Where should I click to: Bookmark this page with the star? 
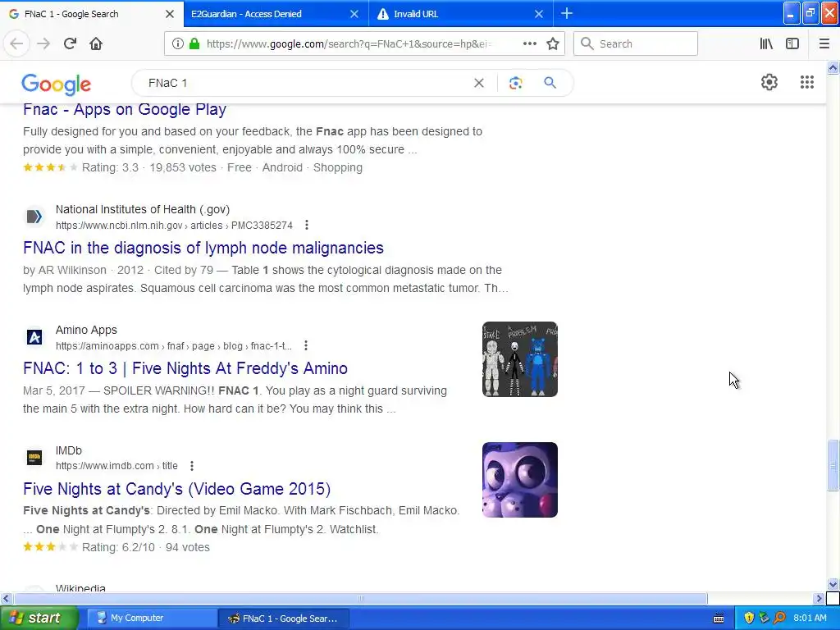pos(553,43)
